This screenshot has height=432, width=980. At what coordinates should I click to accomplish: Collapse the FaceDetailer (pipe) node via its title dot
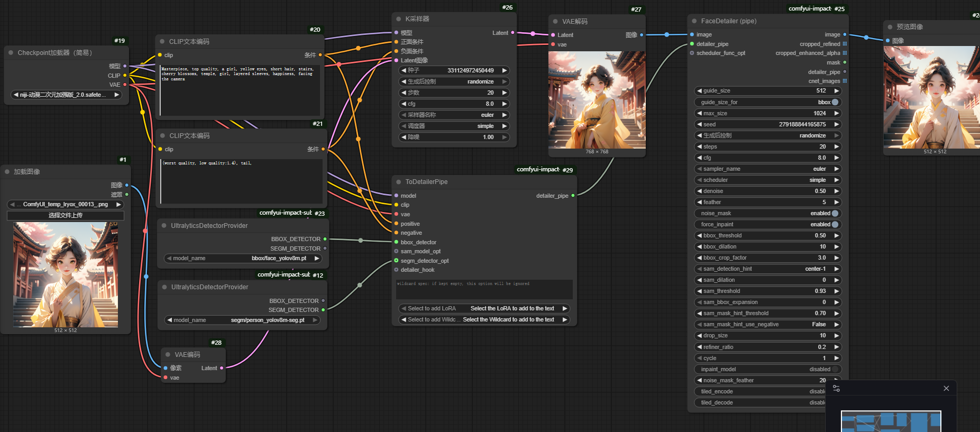tap(694, 21)
